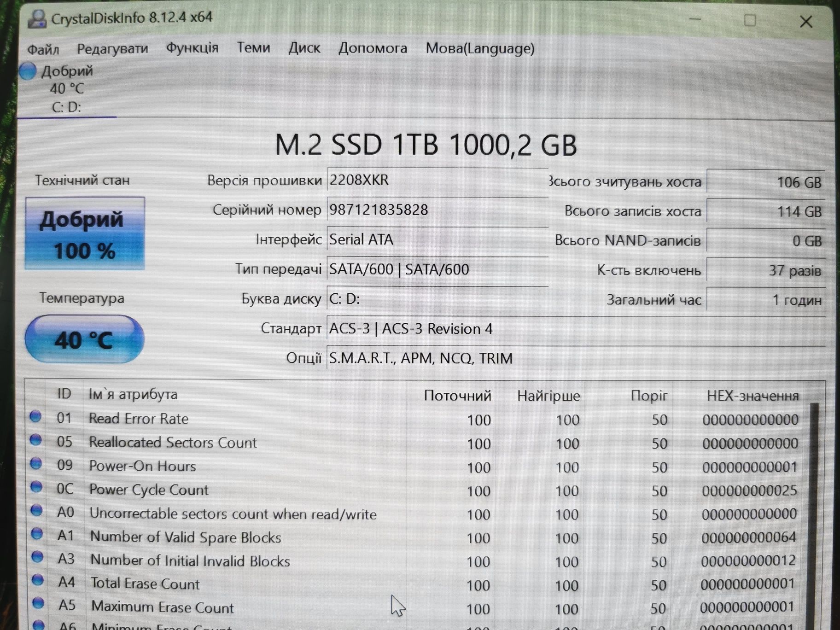Viewport: 840px width, 630px height.
Task: Click the status dot for Reallocated Sectors Count
Action: pos(35,440)
